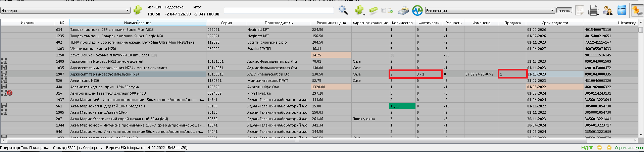Tick the checkbox beside the clipboard icon
Image resolution: width=644 pixels, height=152 pixels.
click(384, 10)
